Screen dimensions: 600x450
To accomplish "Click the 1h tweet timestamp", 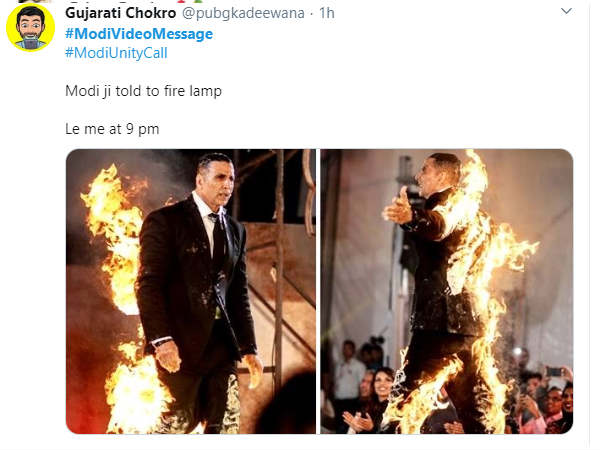I will (x=327, y=13).
